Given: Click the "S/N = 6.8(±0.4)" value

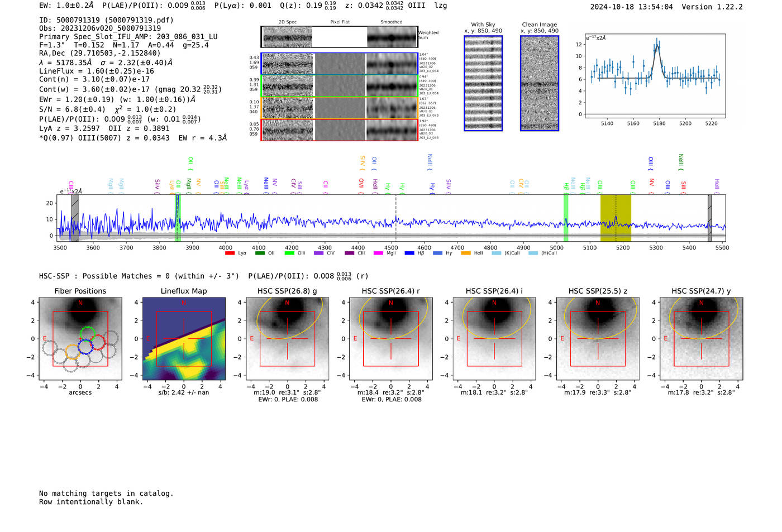Looking at the screenshot, I should click(72, 109).
